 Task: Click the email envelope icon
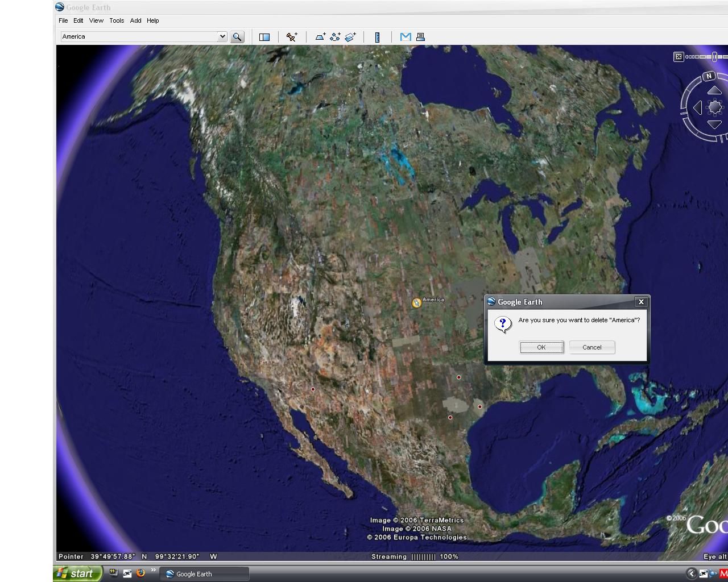pos(406,37)
